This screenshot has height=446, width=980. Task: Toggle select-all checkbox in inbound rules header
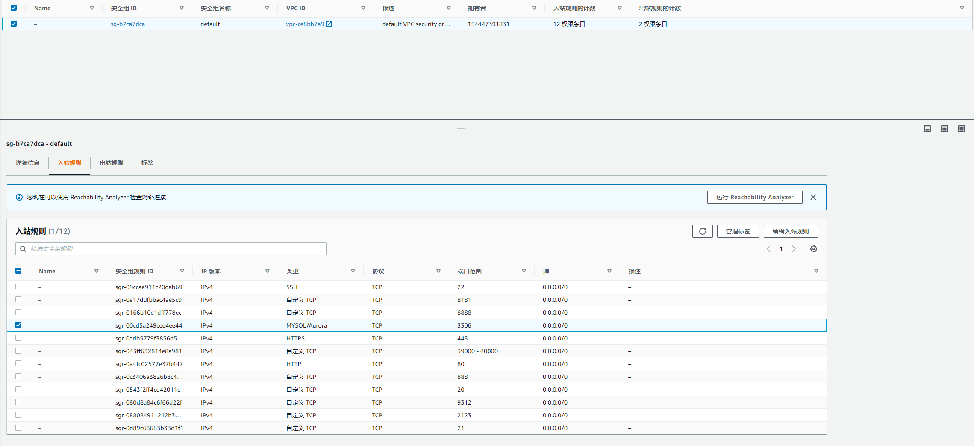click(x=18, y=271)
